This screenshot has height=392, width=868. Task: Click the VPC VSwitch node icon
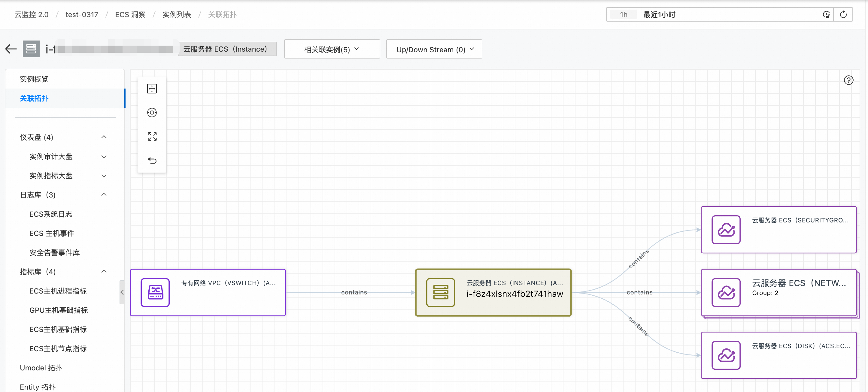coord(155,292)
